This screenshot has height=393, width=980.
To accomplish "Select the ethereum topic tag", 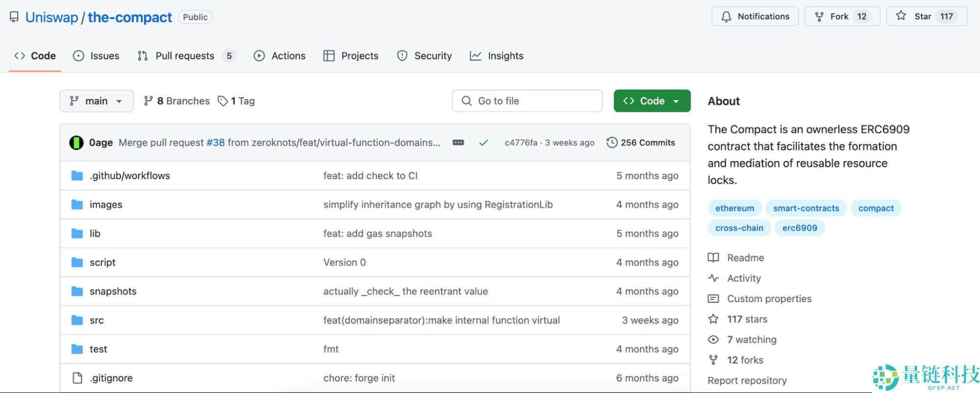I will pyautogui.click(x=734, y=208).
